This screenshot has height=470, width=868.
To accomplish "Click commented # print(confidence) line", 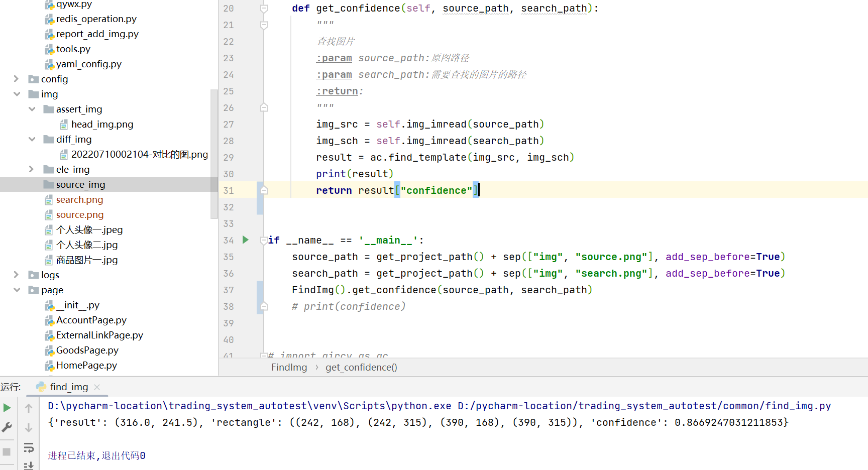I will tap(349, 306).
